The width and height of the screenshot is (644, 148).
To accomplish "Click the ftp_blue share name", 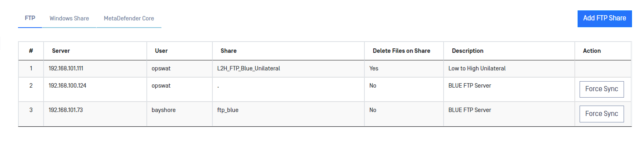I will (x=228, y=110).
